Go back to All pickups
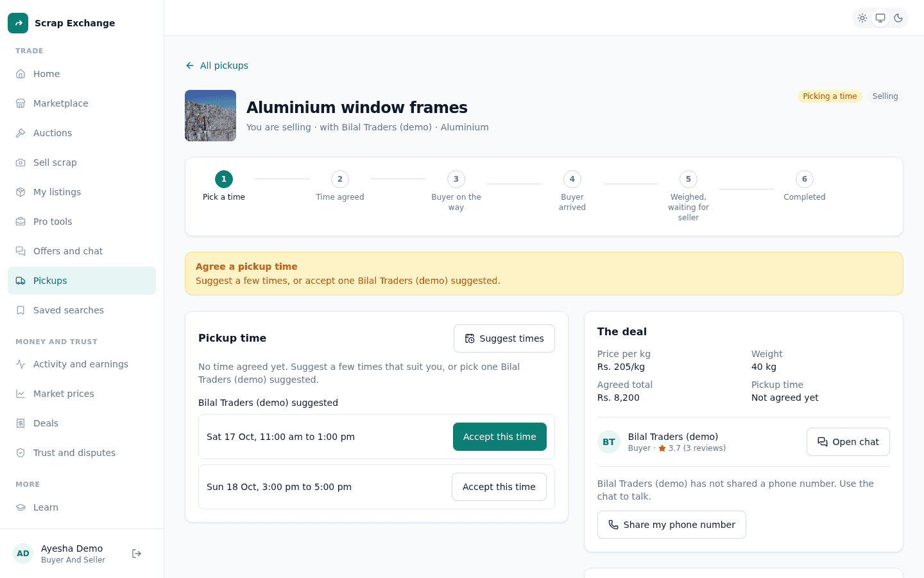 coord(217,66)
